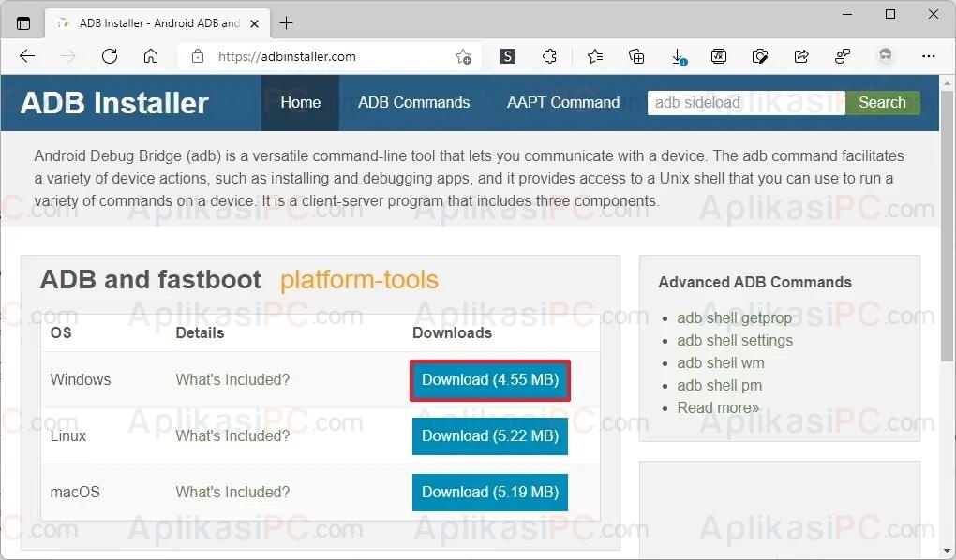Click the Downloads column header
The image size is (956, 560).
point(452,332)
